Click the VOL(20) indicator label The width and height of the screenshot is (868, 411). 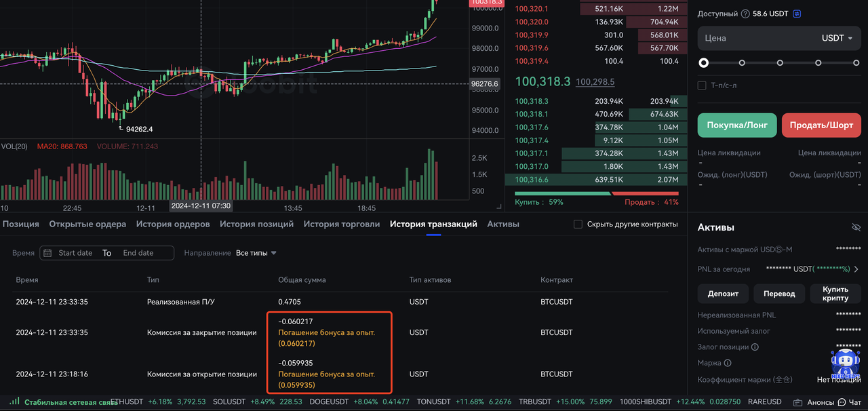(x=14, y=146)
